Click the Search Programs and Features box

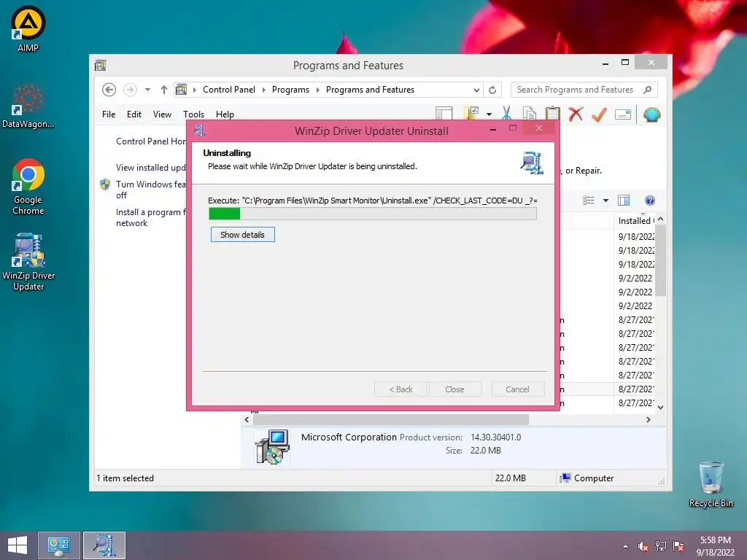[584, 90]
